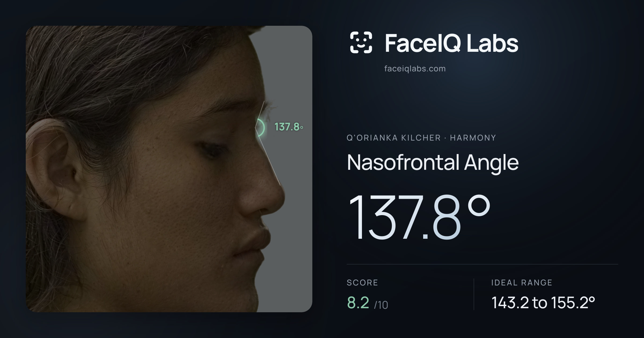The image size is (644, 338).
Task: Click the side profile photo thumbnail
Action: 169,169
